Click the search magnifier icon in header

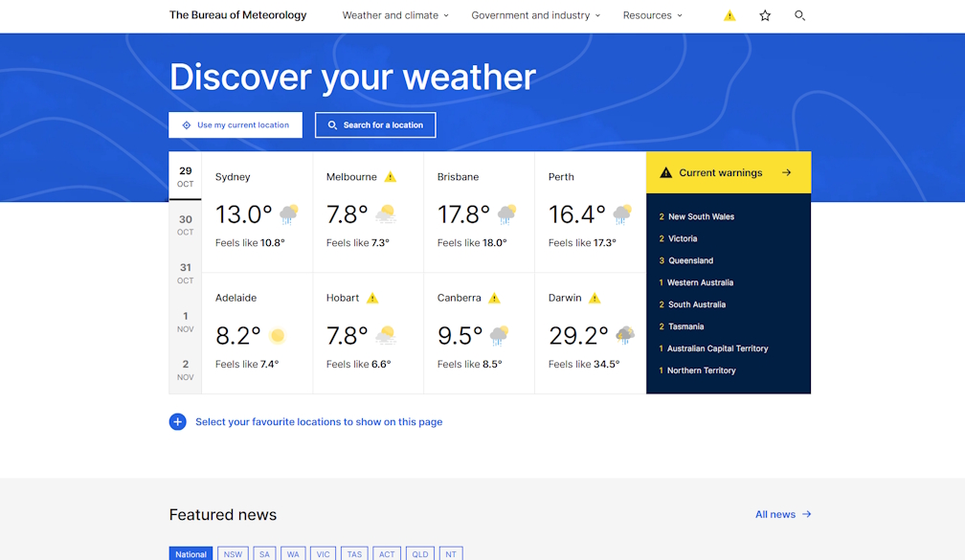pos(799,15)
